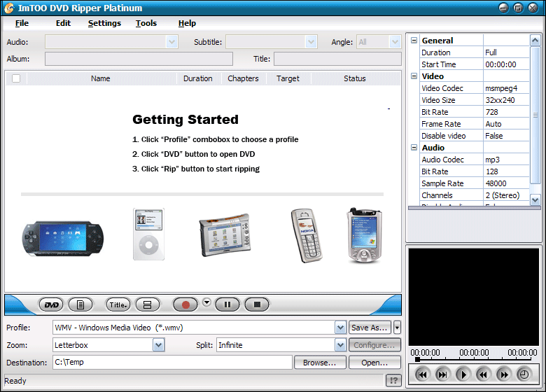This screenshot has width=546, height=392.
Task: Click the Title button in the toolbar
Action: tap(118, 304)
